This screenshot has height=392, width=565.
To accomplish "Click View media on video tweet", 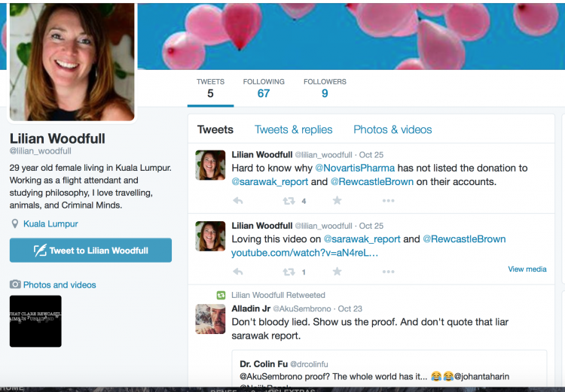I will pos(527,269).
